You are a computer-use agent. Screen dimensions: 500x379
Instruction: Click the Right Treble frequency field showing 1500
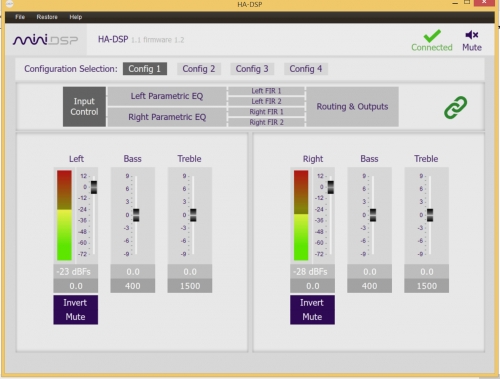[427, 286]
